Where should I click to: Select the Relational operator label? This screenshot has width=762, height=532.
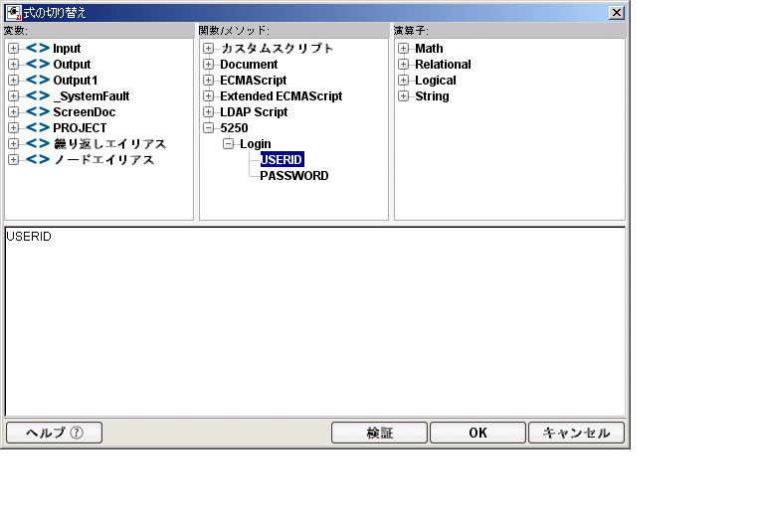tap(444, 64)
